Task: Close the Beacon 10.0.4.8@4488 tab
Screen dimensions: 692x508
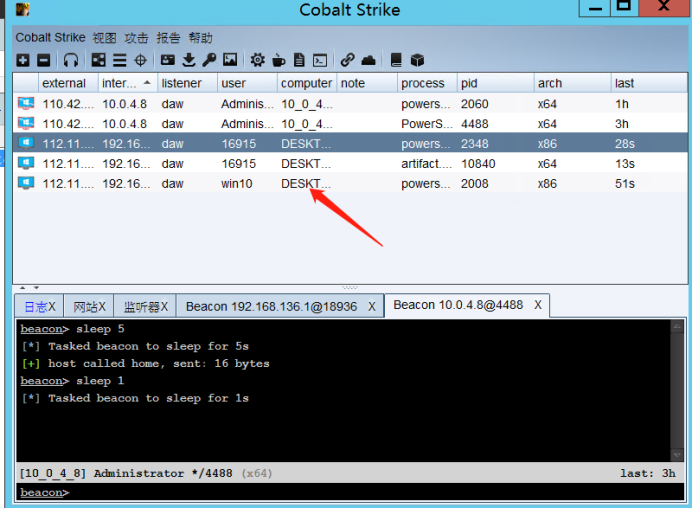Action: click(538, 305)
